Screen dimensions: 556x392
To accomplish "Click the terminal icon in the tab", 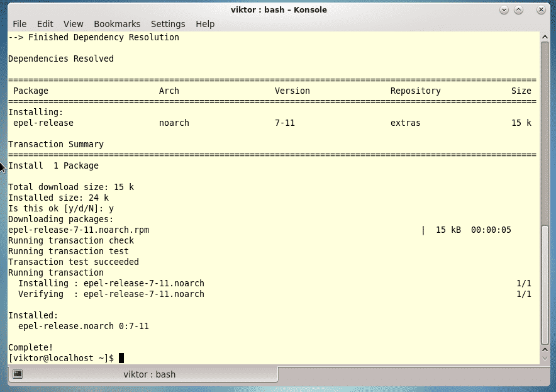I will click(x=18, y=374).
